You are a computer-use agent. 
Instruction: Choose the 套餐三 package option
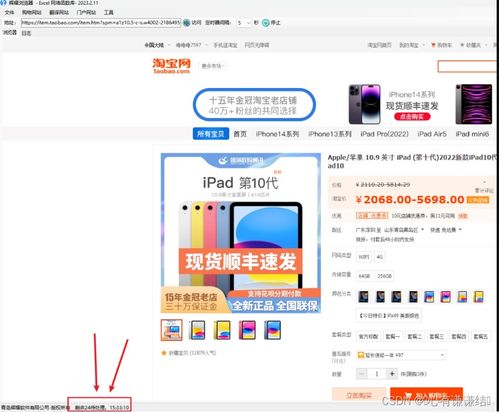tap(437, 337)
